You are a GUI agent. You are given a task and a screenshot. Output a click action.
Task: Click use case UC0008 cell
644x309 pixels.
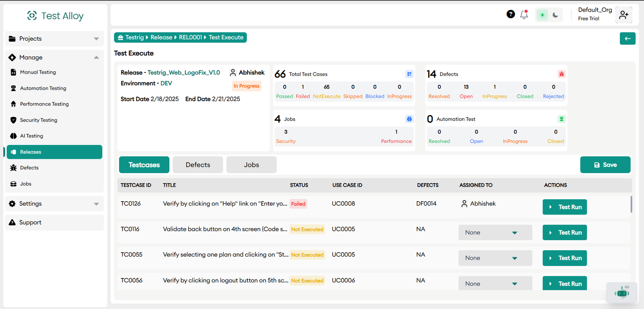point(343,204)
